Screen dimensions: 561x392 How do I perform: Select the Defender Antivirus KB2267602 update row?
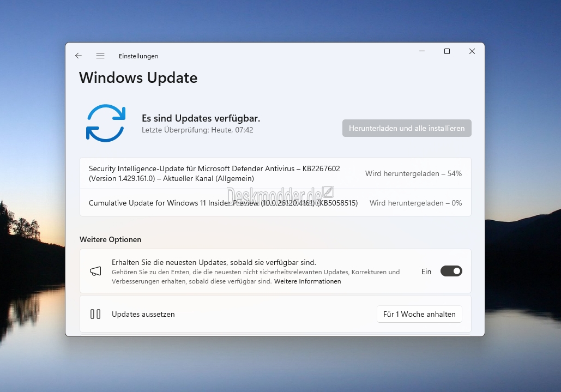click(275, 173)
